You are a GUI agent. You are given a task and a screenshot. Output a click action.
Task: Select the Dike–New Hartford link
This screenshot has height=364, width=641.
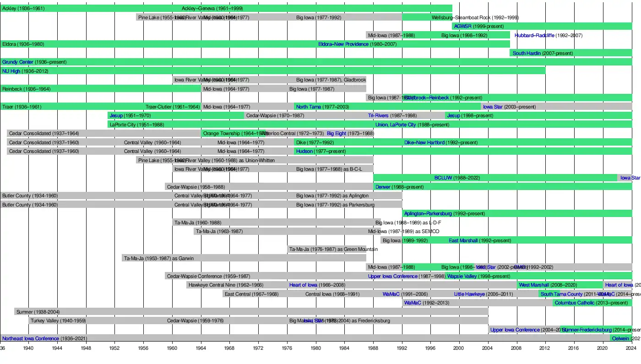click(424, 142)
